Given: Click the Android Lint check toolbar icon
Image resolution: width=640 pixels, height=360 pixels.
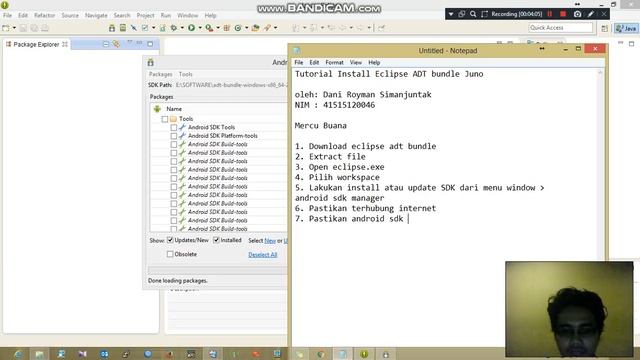Looking at the screenshot, I should (x=145, y=28).
